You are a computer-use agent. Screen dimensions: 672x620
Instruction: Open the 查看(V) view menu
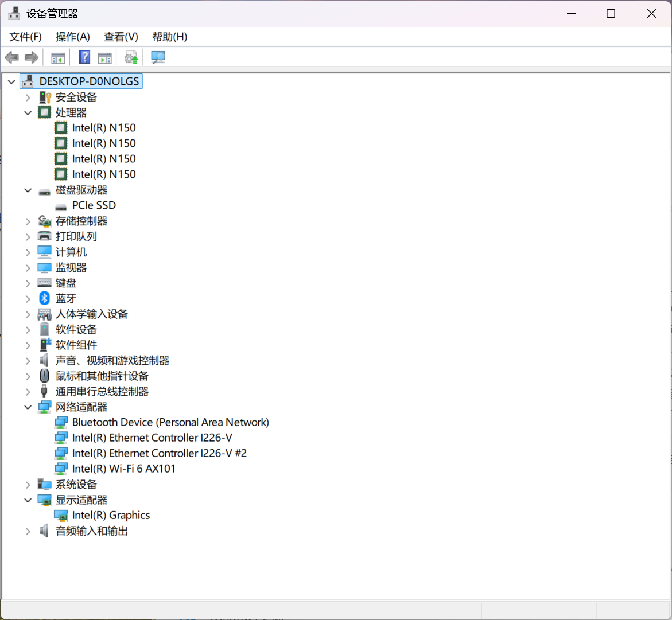point(121,37)
